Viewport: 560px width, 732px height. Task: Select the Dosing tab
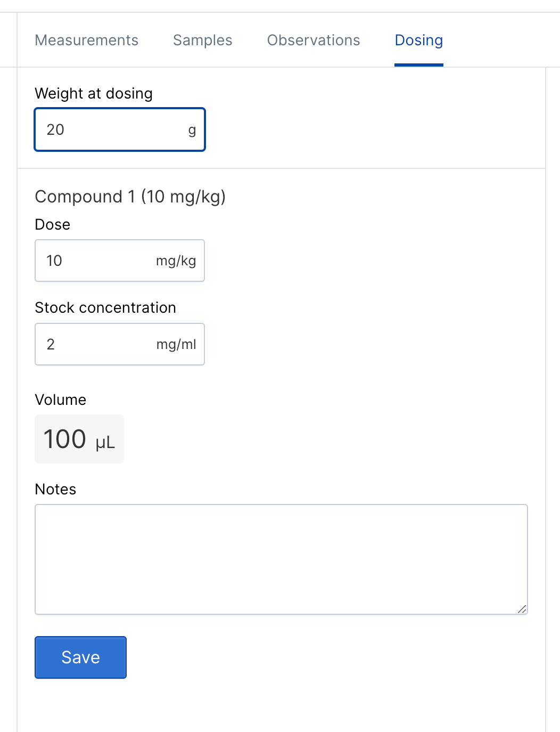pos(419,40)
